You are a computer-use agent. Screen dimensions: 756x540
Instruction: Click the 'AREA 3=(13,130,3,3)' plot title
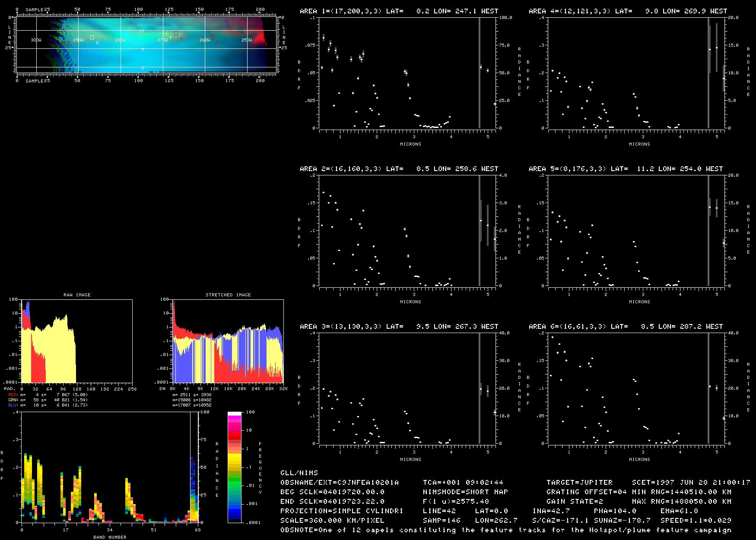click(399, 326)
